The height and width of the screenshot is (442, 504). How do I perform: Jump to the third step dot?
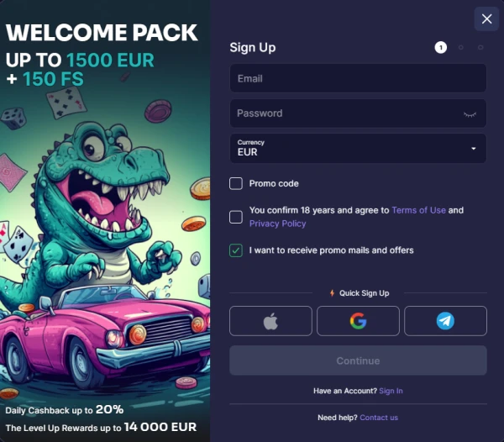480,48
